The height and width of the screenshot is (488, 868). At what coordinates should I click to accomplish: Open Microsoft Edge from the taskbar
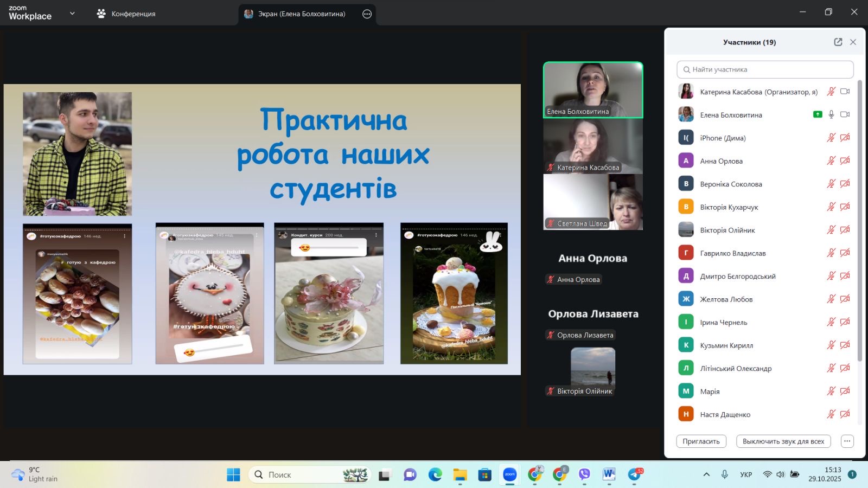[435, 475]
